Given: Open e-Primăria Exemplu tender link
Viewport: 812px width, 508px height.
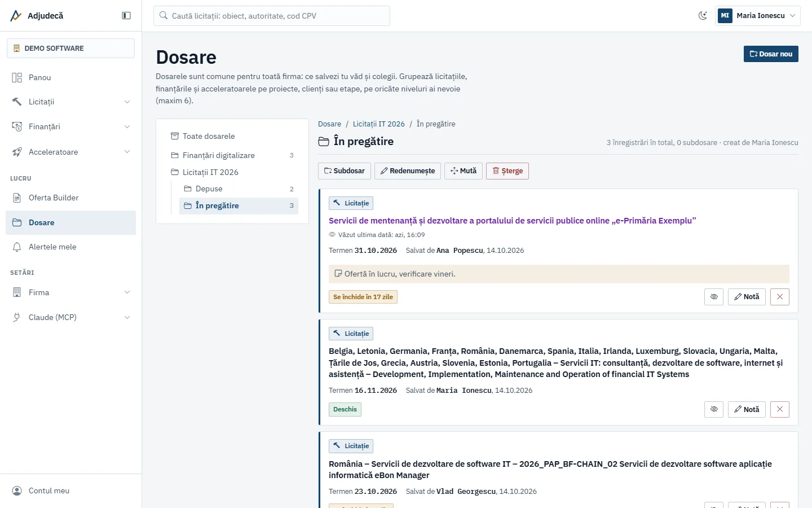Looking at the screenshot, I should (512, 221).
